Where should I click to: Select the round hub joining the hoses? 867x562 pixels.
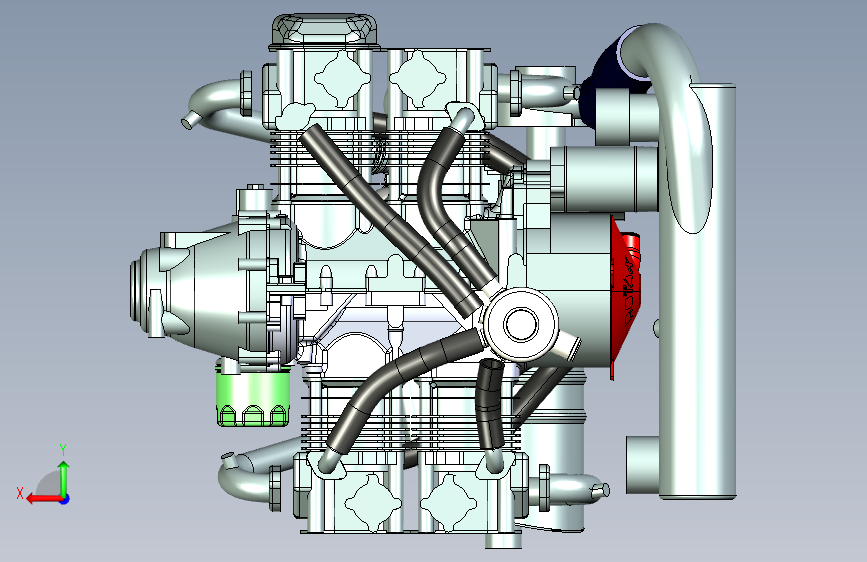point(520,325)
